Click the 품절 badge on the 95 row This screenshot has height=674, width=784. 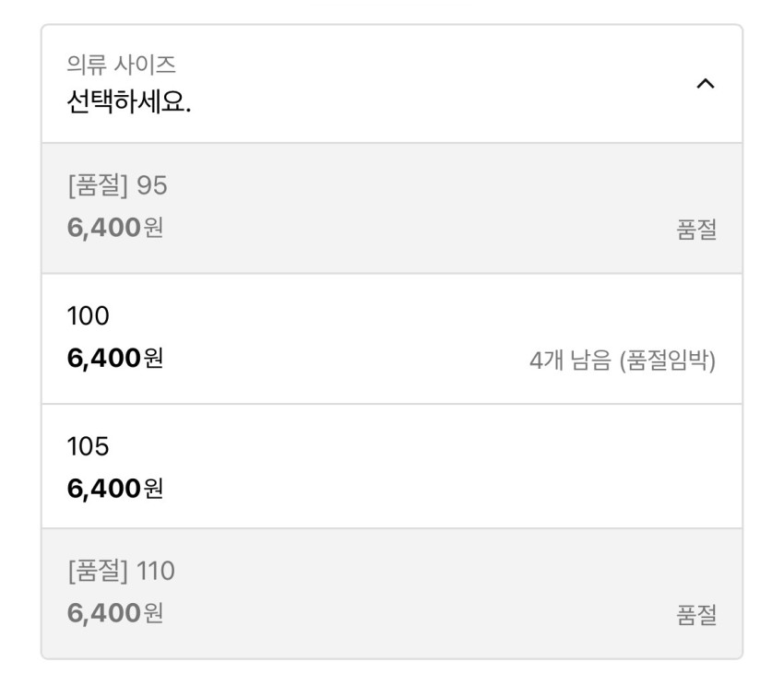click(696, 231)
